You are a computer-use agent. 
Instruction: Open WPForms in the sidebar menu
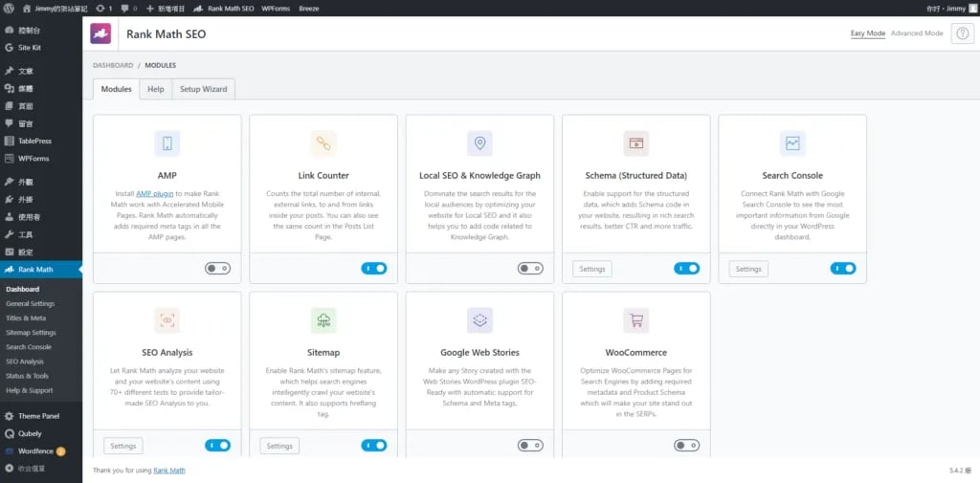[40, 159]
